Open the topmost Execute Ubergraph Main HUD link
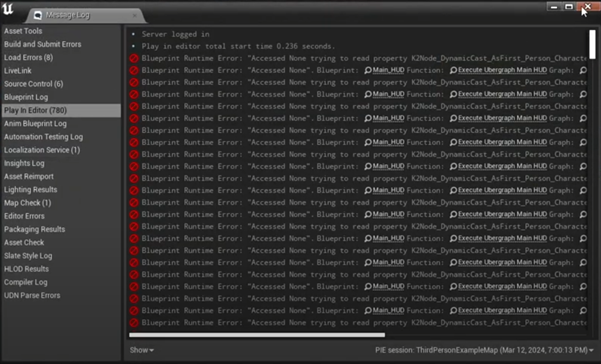Screen dimensions: 601x364 click(x=502, y=70)
